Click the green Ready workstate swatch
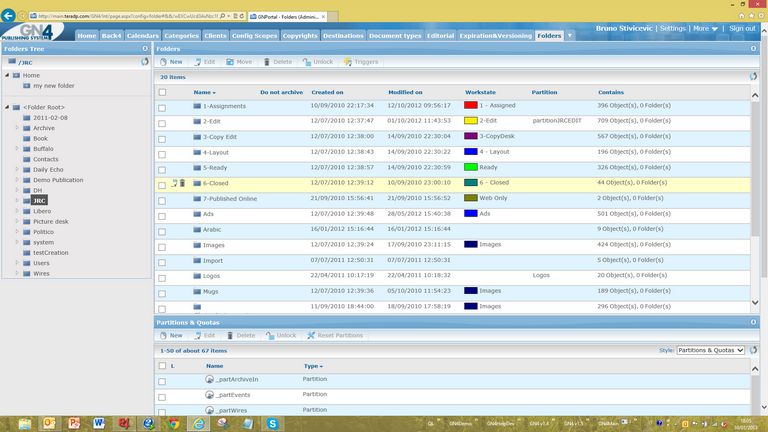The width and height of the screenshot is (768, 432). coord(471,167)
